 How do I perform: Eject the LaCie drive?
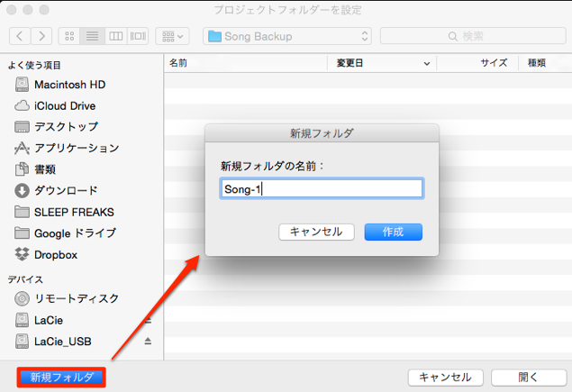point(148,321)
